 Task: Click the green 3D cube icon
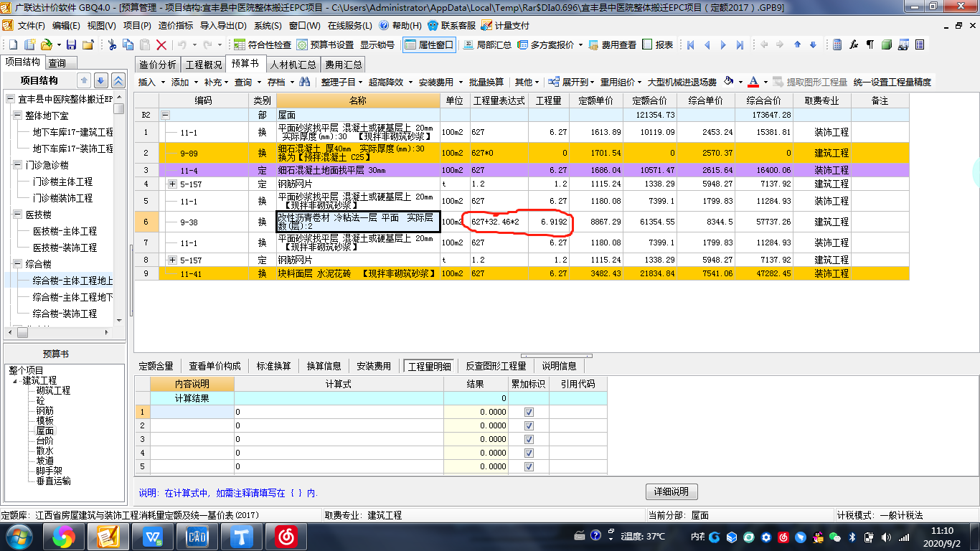point(887,44)
